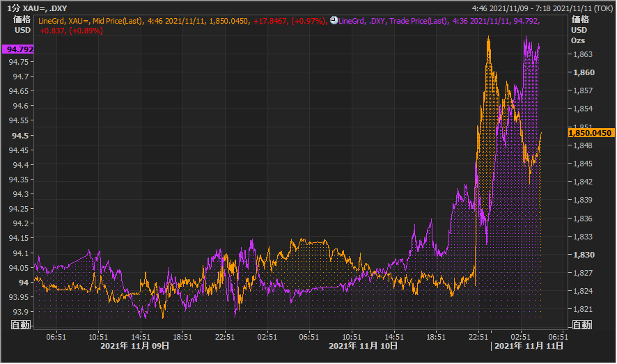
Task: Click the 1,839 right axis label
Action: (583, 200)
